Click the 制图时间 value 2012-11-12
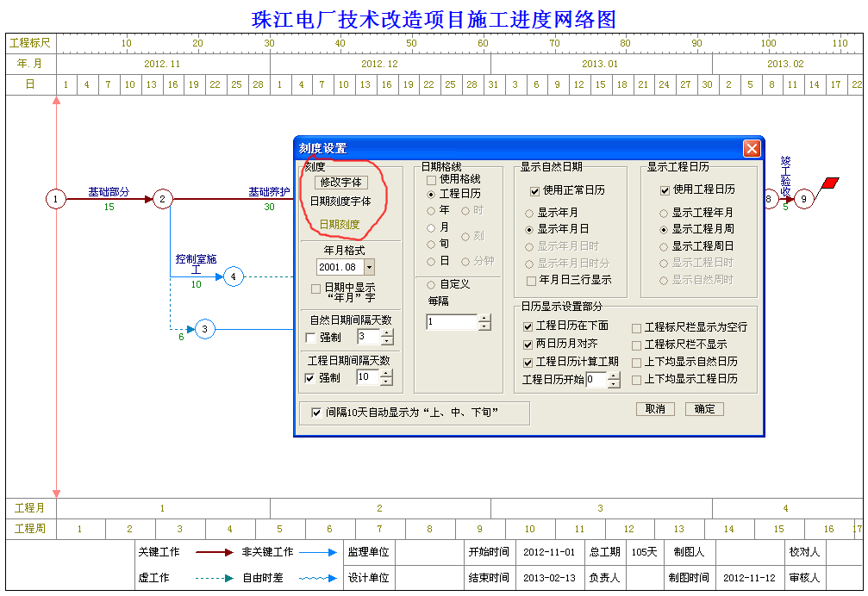868x596 pixels. pyautogui.click(x=749, y=578)
